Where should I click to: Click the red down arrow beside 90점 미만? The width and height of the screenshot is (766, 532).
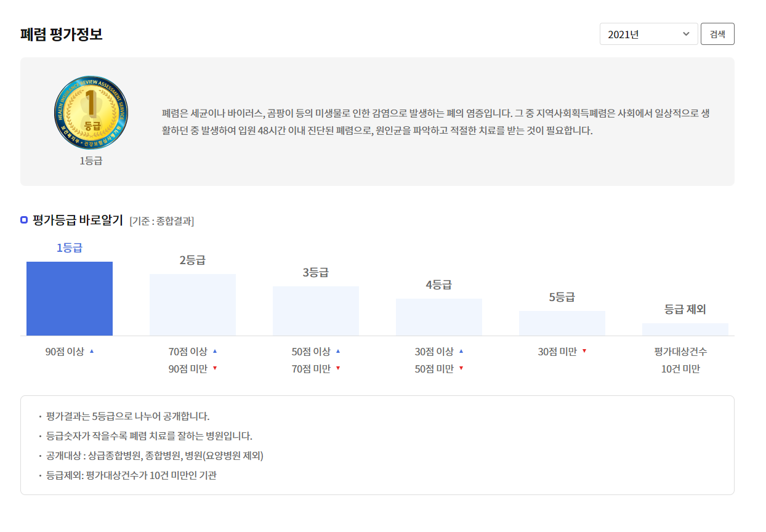215,368
